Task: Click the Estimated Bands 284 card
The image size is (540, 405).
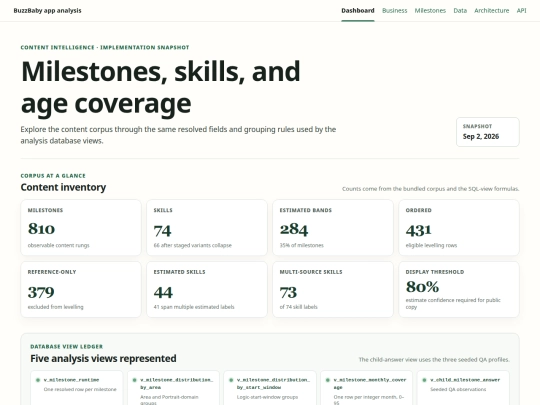Action: point(333,228)
